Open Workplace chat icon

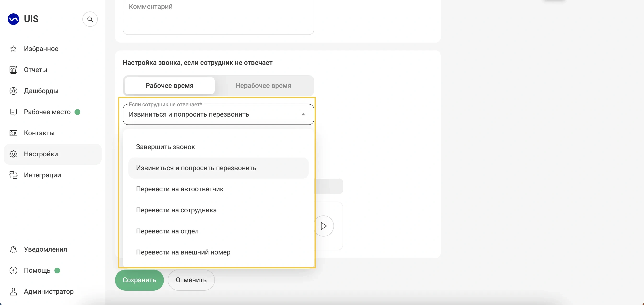(x=13, y=112)
